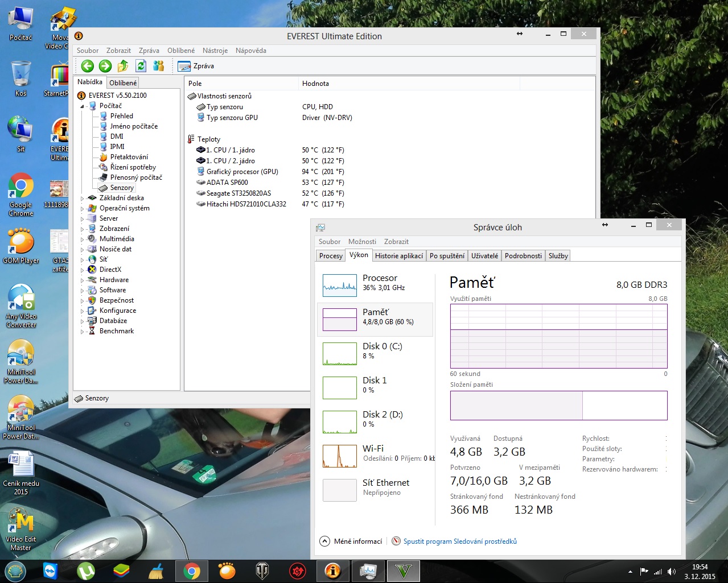Expand the Základní deska tree node
The width and height of the screenshot is (728, 583).
(82, 199)
